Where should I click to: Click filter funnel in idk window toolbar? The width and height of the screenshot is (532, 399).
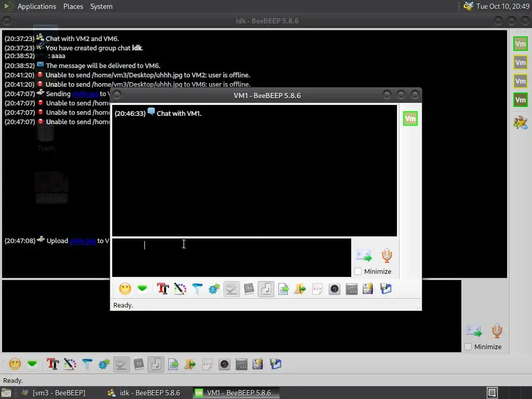pos(87,364)
